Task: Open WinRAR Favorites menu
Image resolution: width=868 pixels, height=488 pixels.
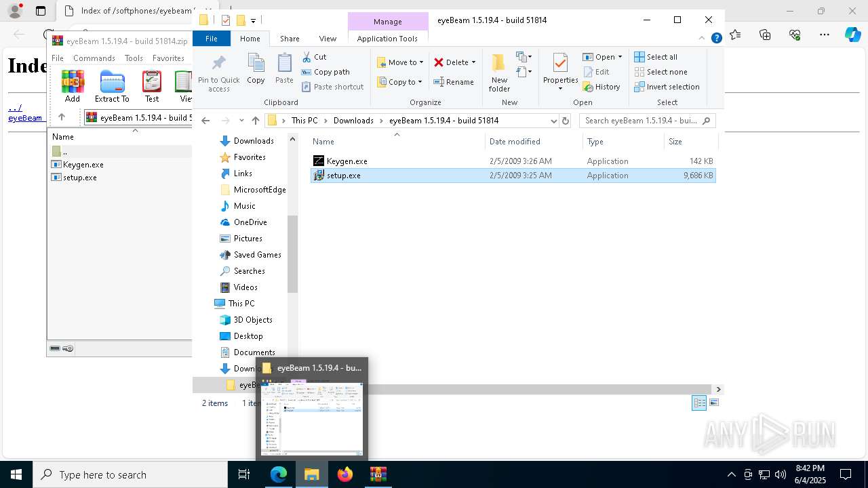Action: pyautogui.click(x=168, y=58)
